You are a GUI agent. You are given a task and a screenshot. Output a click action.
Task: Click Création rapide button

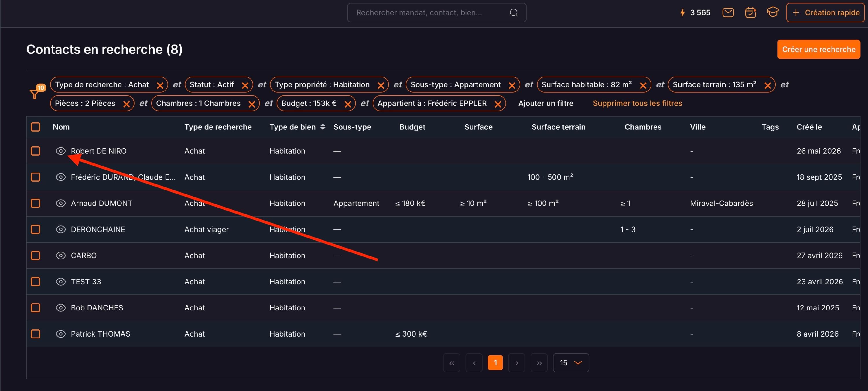(825, 13)
